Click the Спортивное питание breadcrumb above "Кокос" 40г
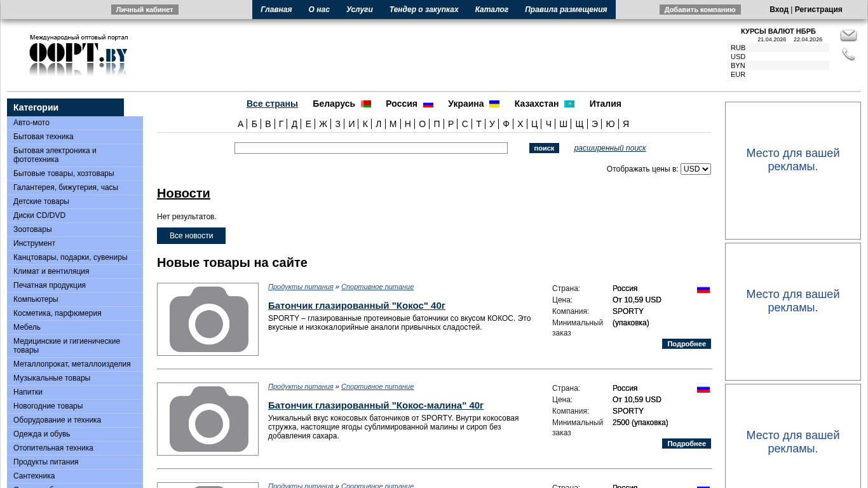The width and height of the screenshot is (868, 488). [x=377, y=287]
